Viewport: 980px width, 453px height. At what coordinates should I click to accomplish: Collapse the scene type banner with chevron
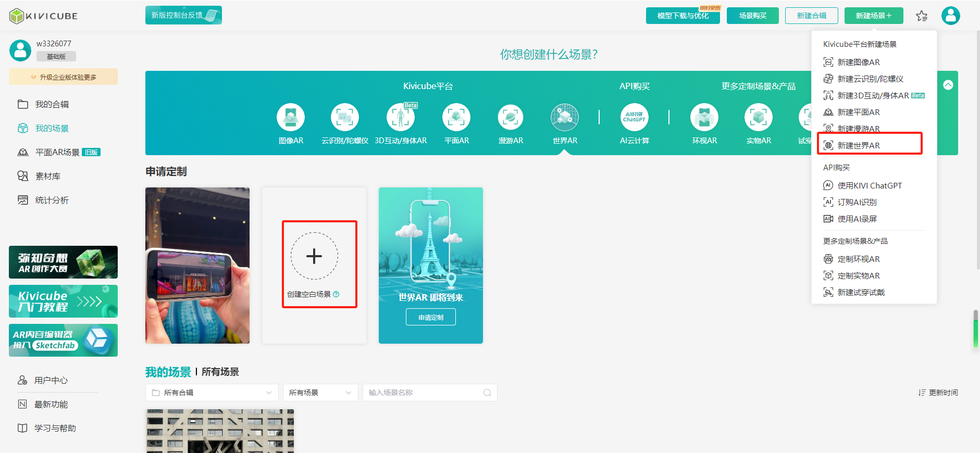(948, 85)
